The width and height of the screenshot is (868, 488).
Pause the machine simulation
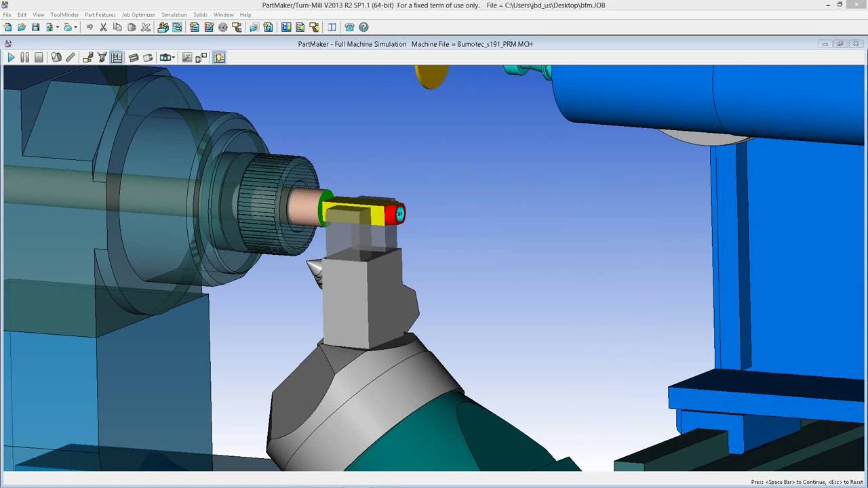point(24,58)
